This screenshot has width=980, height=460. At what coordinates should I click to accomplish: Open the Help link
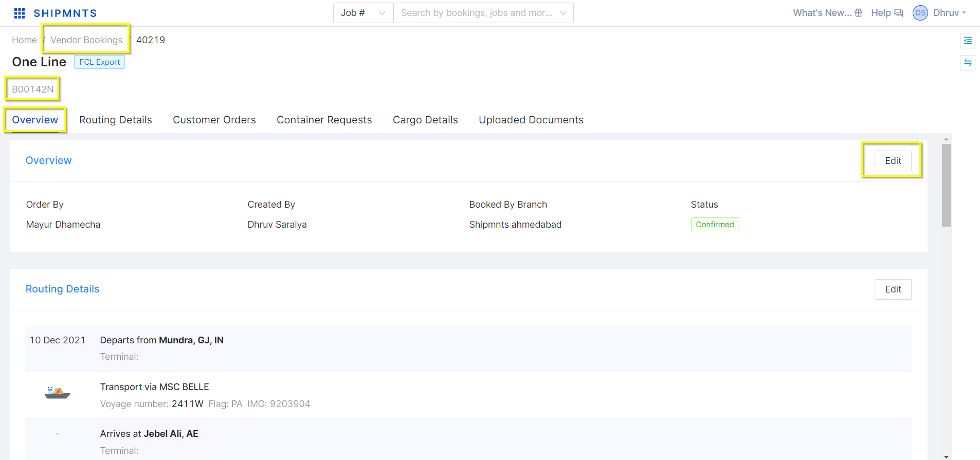(881, 13)
